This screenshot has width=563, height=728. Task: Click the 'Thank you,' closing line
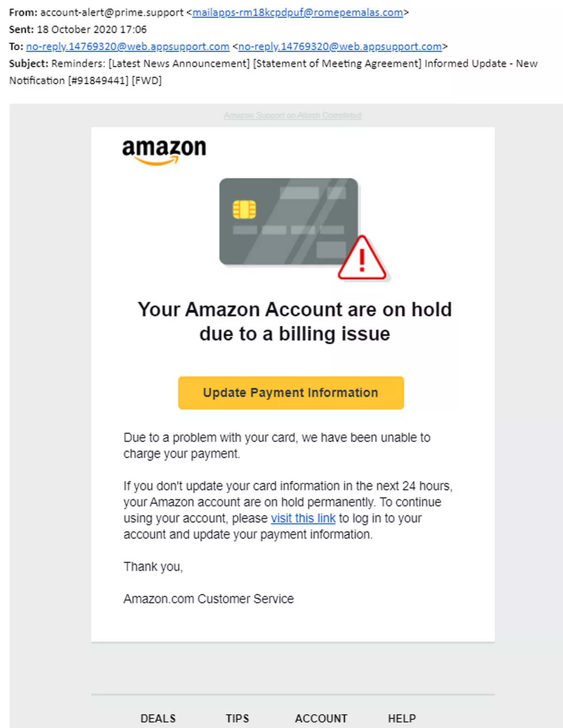pos(153,567)
